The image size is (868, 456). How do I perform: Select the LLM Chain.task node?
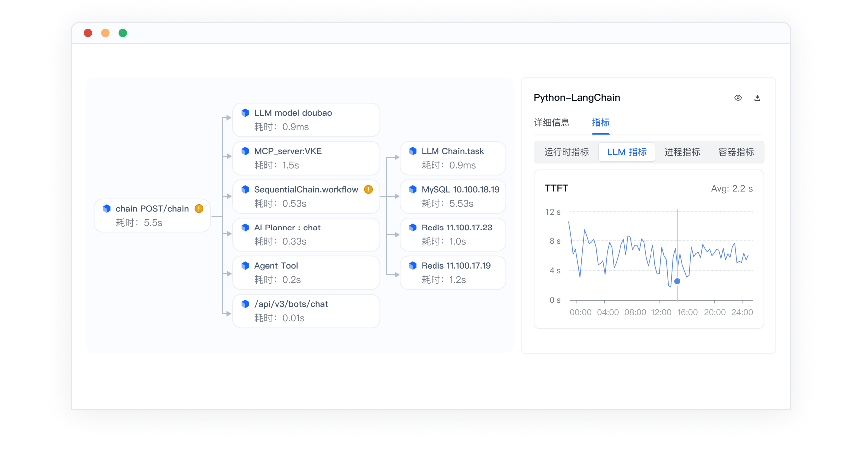click(452, 158)
